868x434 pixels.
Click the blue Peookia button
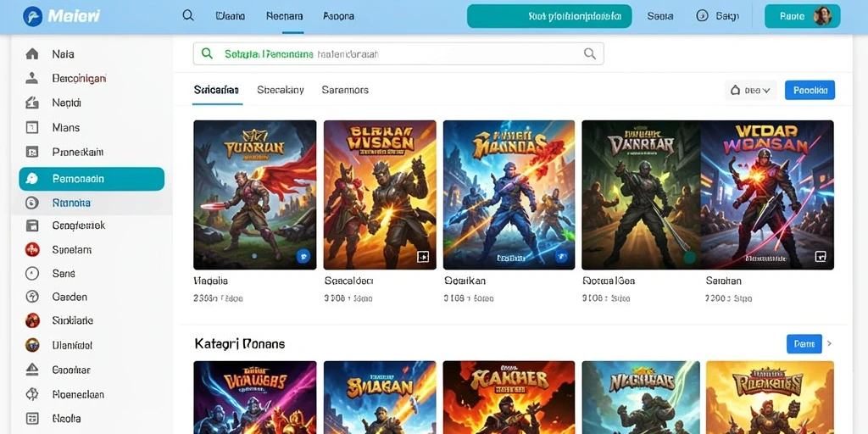(x=810, y=90)
